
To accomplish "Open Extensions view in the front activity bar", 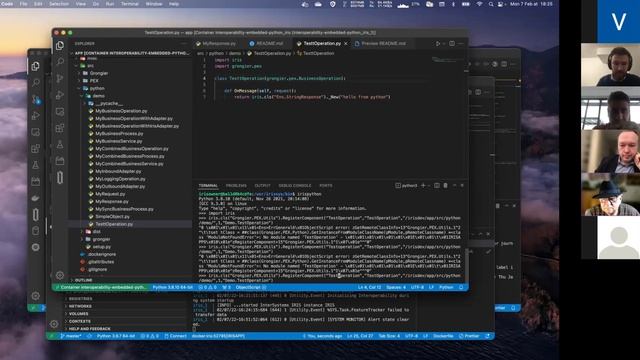I will pyautogui.click(x=60, y=128).
